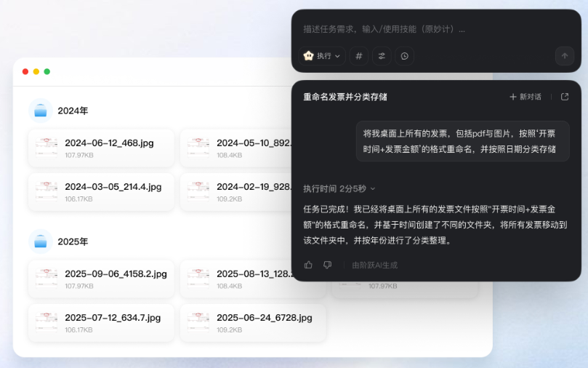This screenshot has width=588, height=368.
Task: Minimize the file window with yellow button
Action: pos(36,72)
